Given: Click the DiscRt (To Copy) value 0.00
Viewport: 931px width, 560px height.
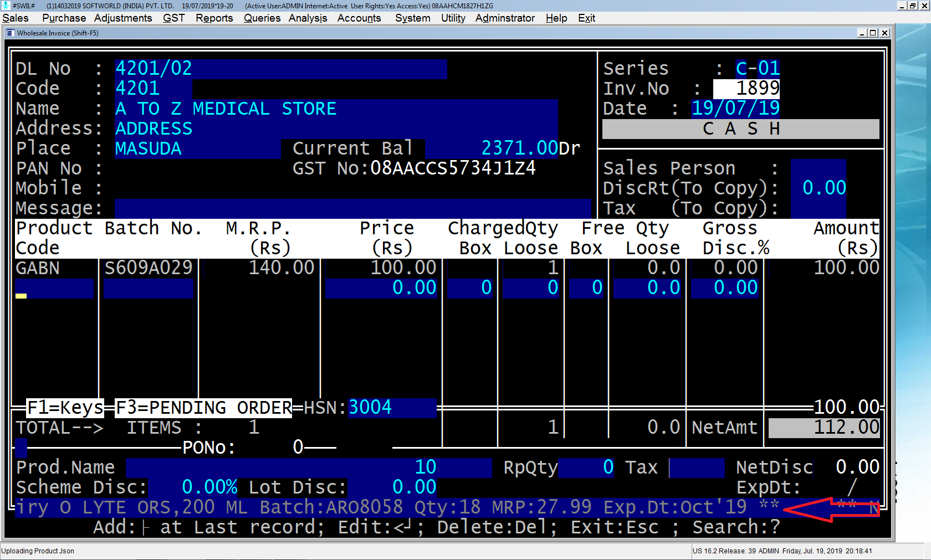Looking at the screenshot, I should [819, 188].
